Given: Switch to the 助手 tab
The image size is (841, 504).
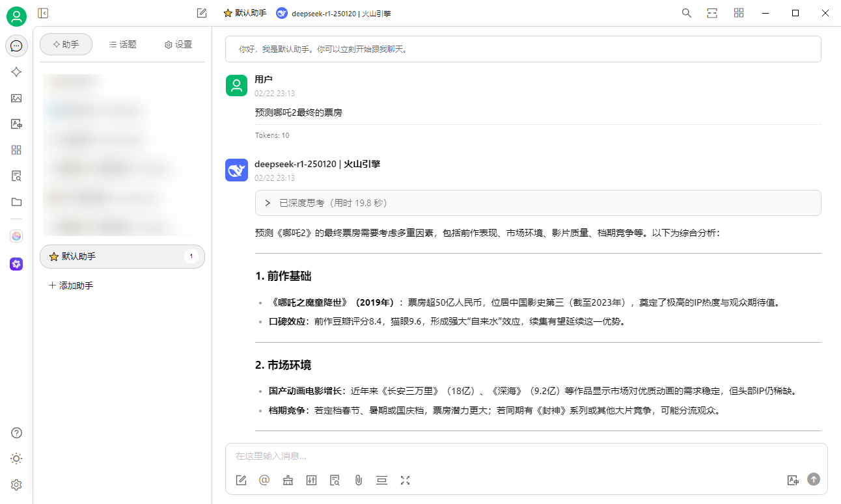Looking at the screenshot, I should [66, 44].
